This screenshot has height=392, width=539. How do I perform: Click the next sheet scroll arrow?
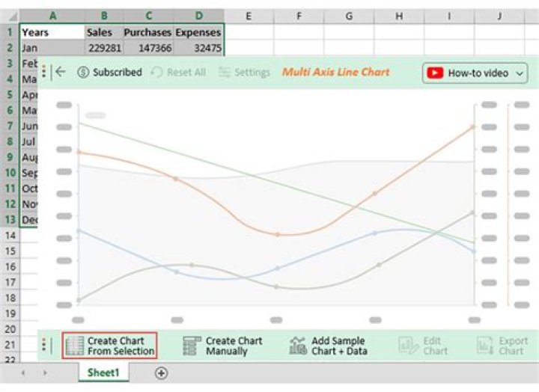pos(45,373)
